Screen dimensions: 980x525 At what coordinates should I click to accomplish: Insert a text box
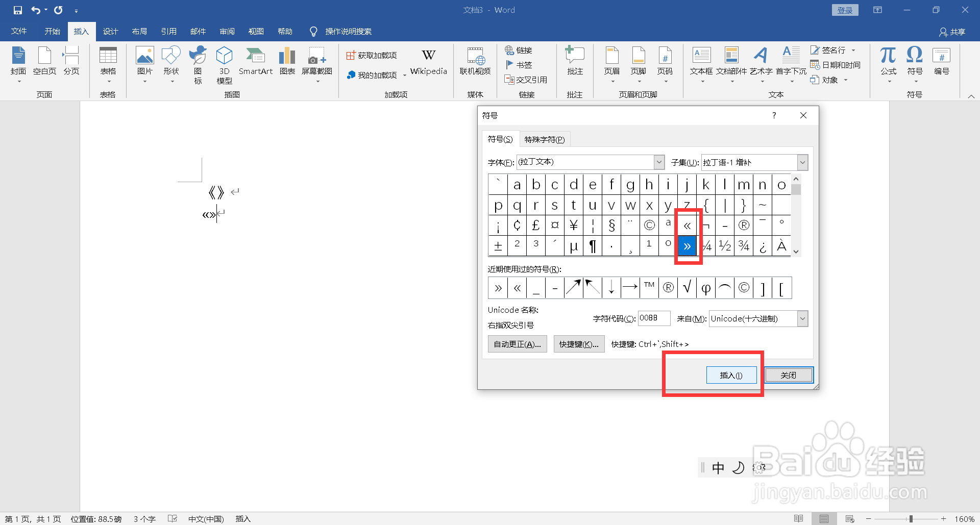[x=701, y=63]
